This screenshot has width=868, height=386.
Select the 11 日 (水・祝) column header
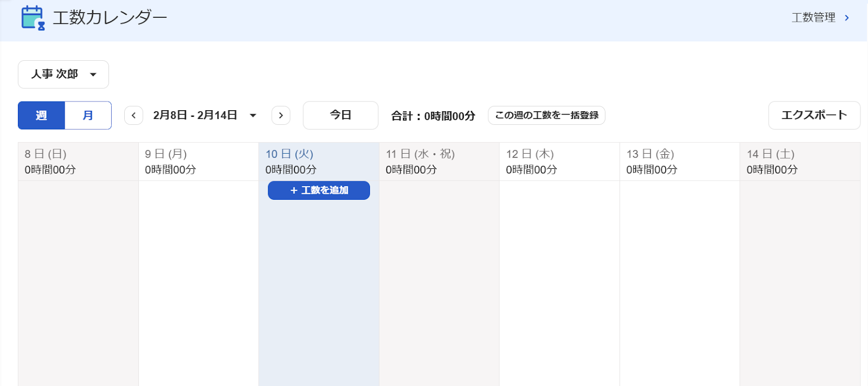coord(439,162)
